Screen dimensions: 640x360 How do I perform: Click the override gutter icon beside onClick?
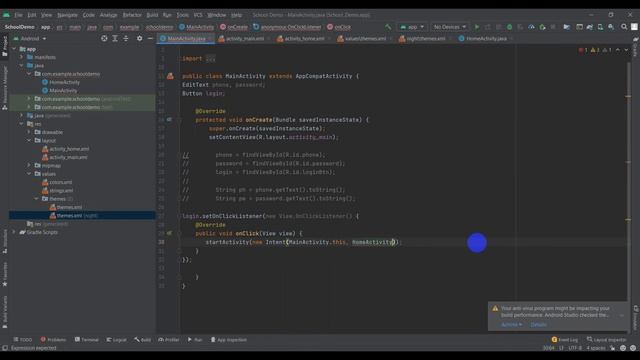pyautogui.click(x=169, y=233)
